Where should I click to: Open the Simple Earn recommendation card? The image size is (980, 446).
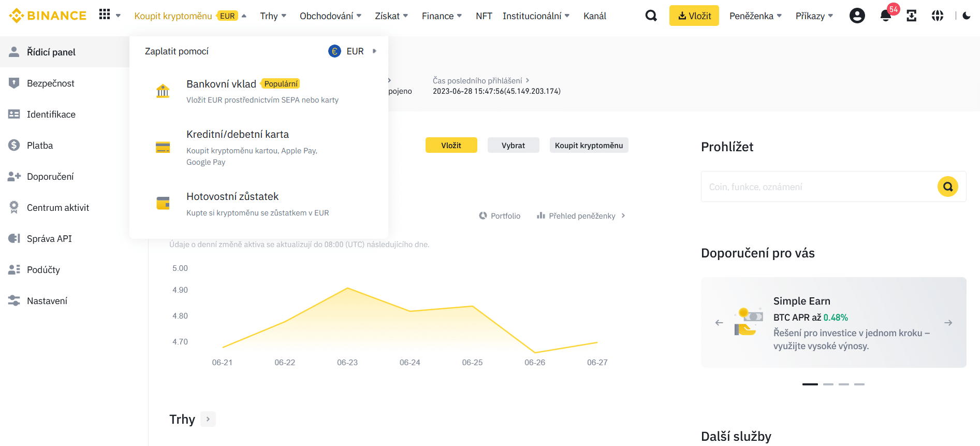[833, 322]
